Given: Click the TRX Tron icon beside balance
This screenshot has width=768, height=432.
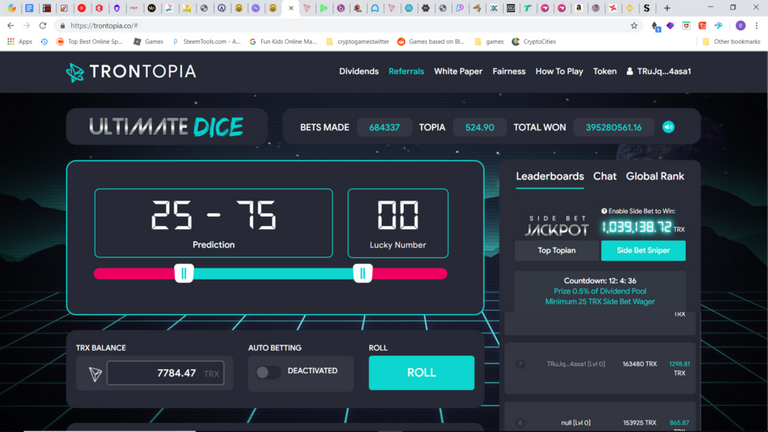Looking at the screenshot, I should [96, 374].
